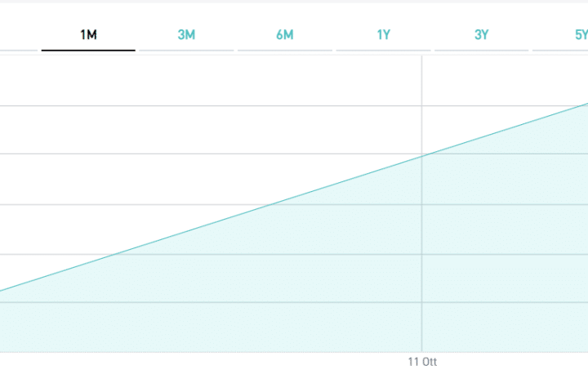Select the 1M time range tab
Viewport: 588px width, 392px height.
[88, 35]
